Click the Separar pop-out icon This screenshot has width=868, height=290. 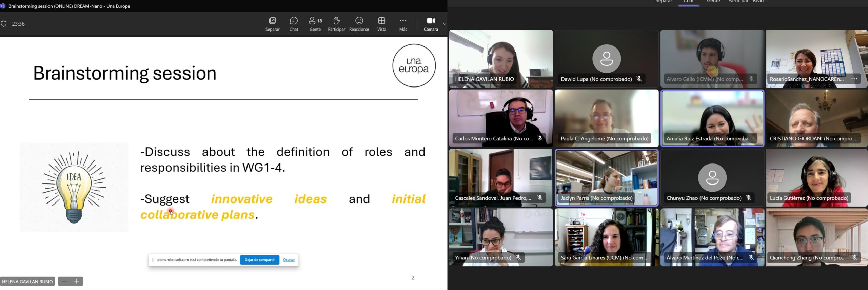[x=272, y=21]
